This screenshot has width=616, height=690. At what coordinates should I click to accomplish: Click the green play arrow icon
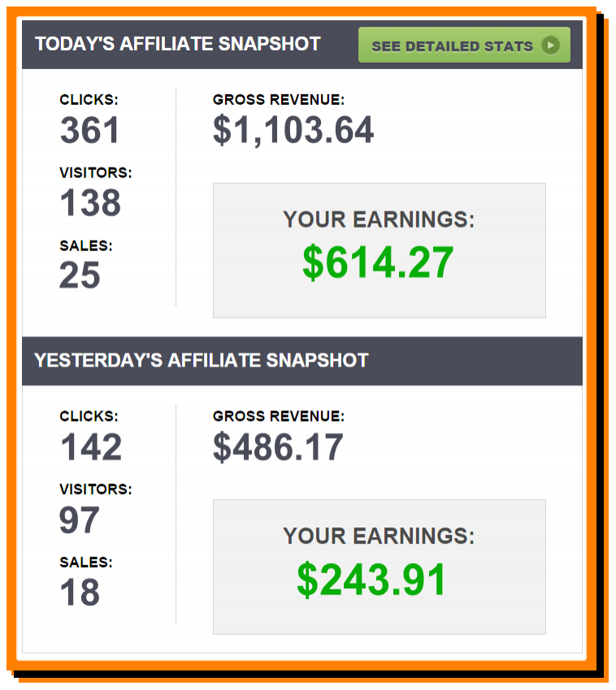[x=550, y=46]
